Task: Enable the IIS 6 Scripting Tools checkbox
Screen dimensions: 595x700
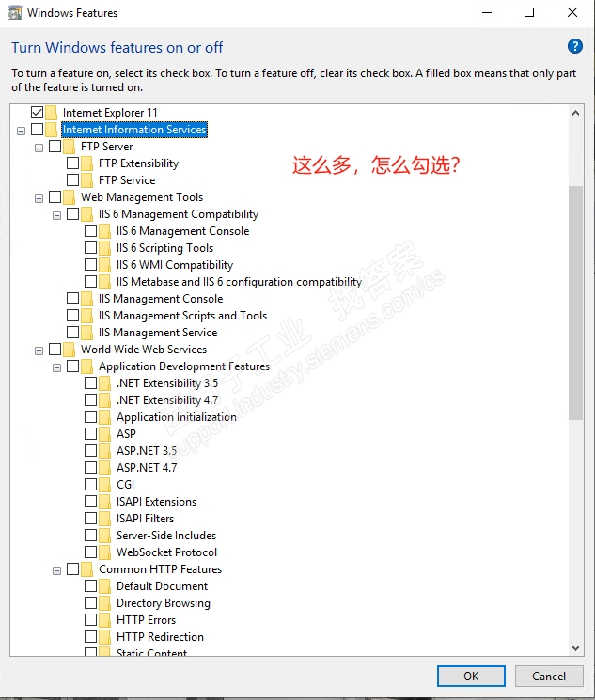Action: tap(90, 248)
